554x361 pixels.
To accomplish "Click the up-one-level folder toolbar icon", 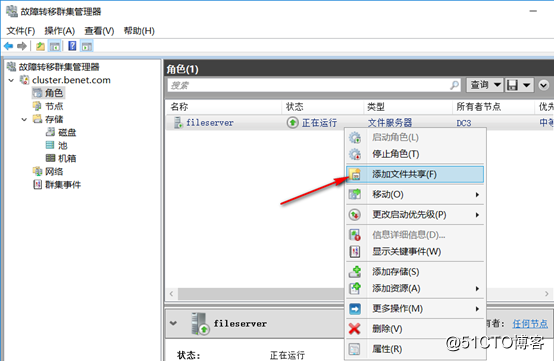I will [40, 46].
